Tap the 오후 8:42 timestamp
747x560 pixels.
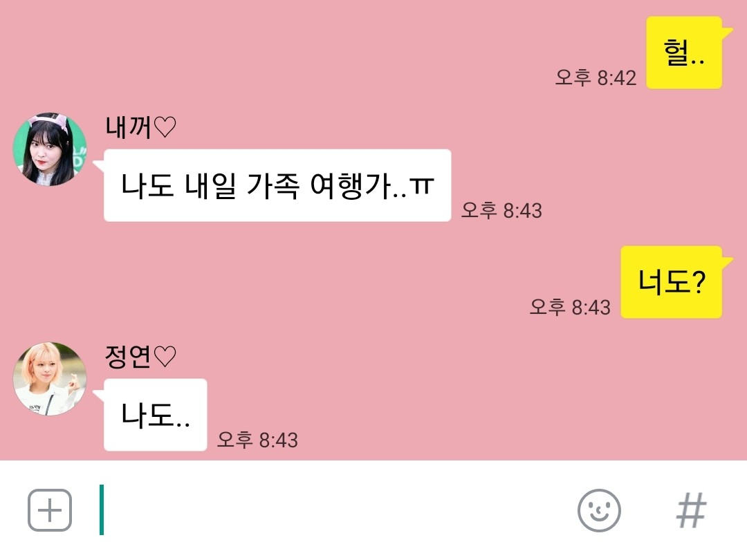click(596, 77)
